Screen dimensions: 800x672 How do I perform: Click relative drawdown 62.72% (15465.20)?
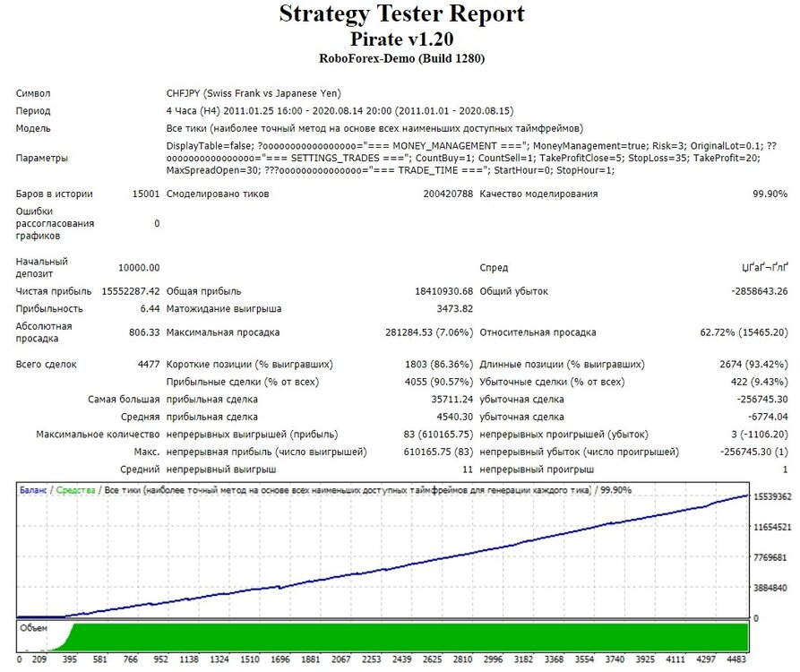(744, 332)
